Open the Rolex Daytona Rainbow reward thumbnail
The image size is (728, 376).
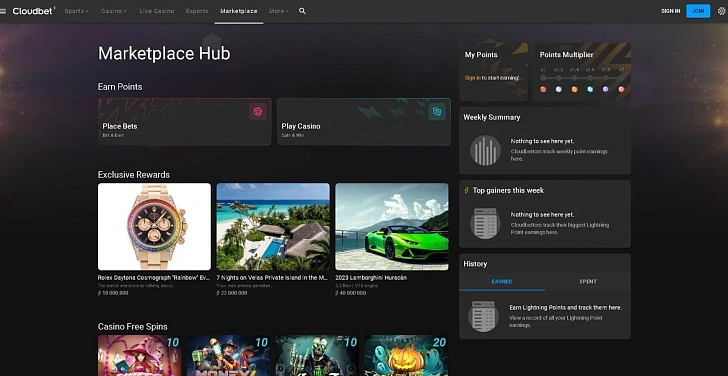154,227
